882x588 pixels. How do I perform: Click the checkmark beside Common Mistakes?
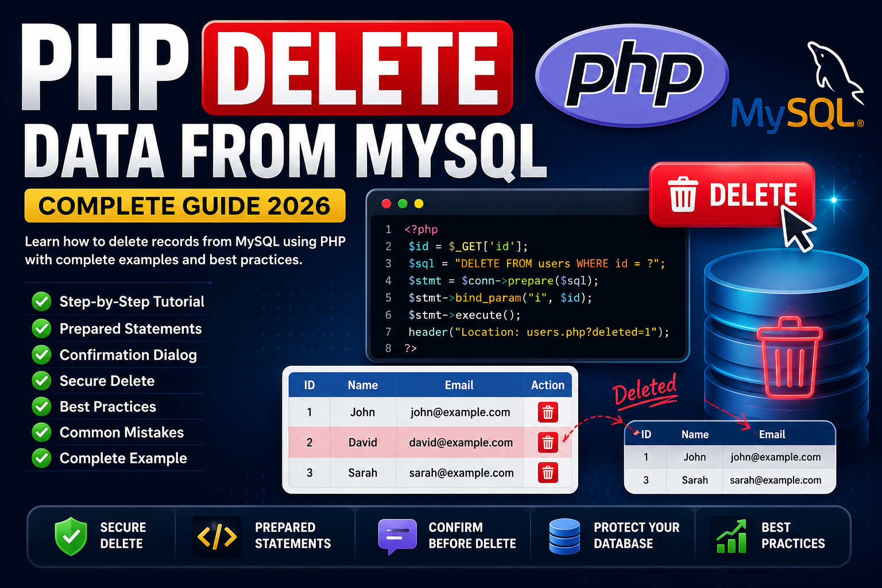(x=41, y=432)
